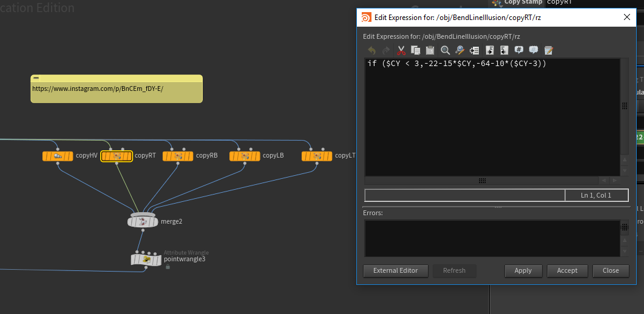Viewport: 644px width, 314px height.
Task: Click inside the expression text area
Action: click(492, 115)
